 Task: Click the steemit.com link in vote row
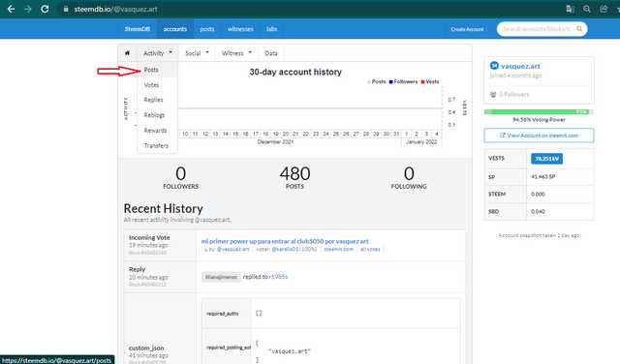coord(338,249)
